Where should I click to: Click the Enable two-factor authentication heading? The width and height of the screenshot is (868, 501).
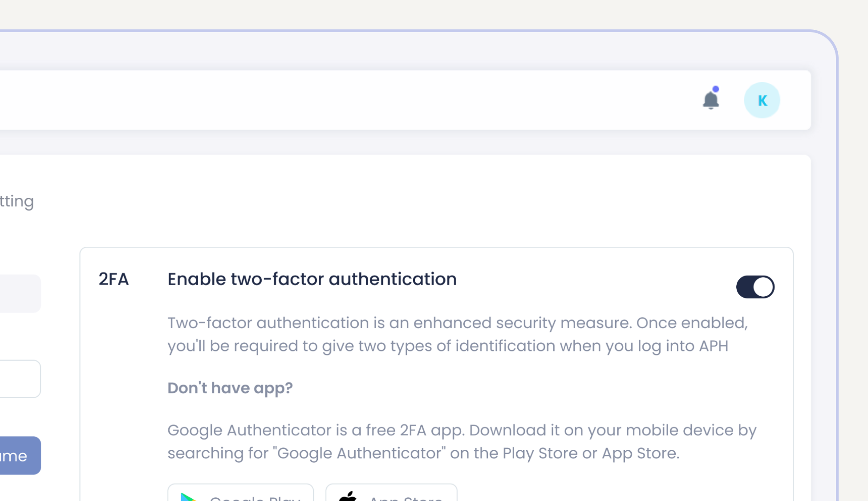click(312, 279)
